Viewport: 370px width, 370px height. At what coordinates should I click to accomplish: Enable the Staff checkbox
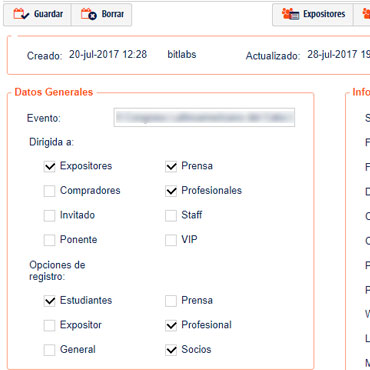(x=171, y=216)
